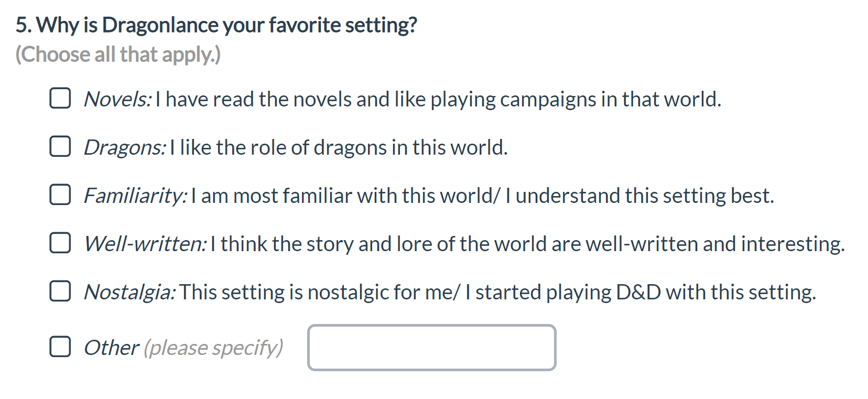Viewport: 868px width, 399px height.
Task: Click the '(Choose all that apply.)' instruction
Action: click(x=118, y=54)
